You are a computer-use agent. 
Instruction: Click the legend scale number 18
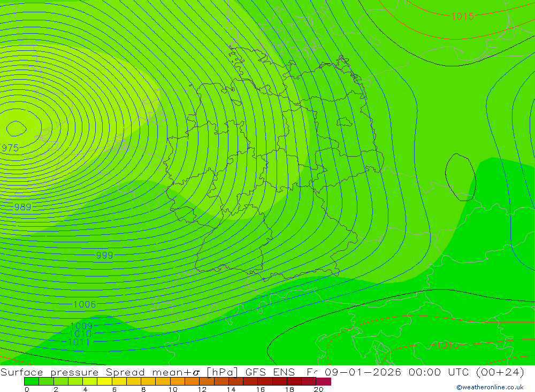[289, 389]
